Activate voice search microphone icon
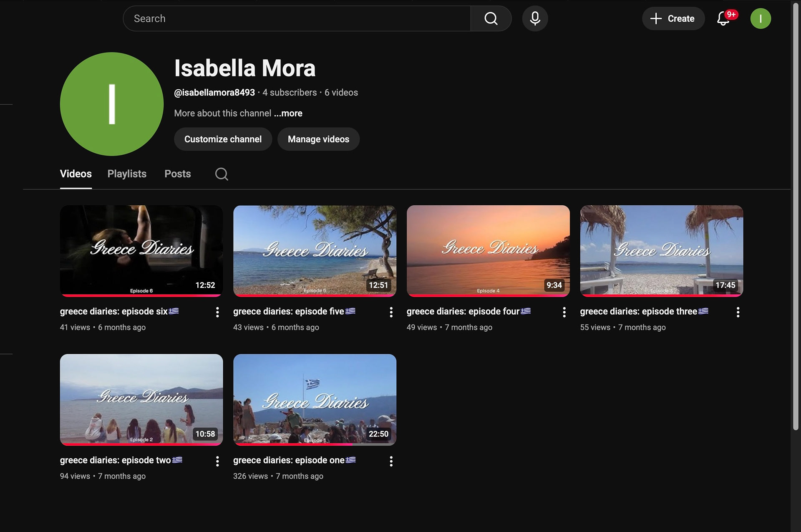Screen dimensions: 801x532 pos(535,18)
